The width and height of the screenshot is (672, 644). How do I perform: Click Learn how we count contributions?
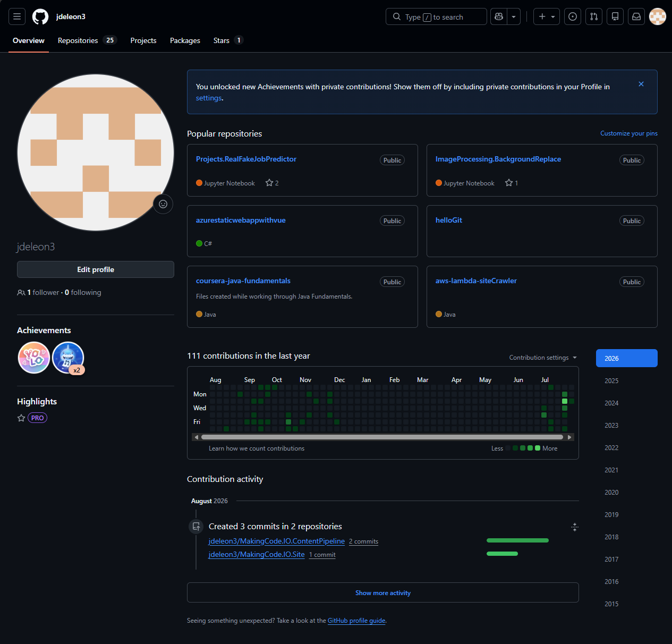(257, 448)
